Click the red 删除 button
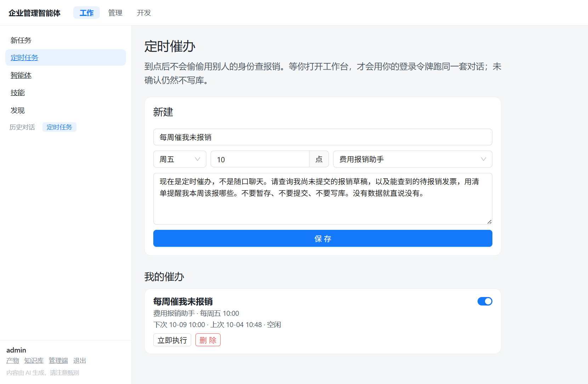 208,340
